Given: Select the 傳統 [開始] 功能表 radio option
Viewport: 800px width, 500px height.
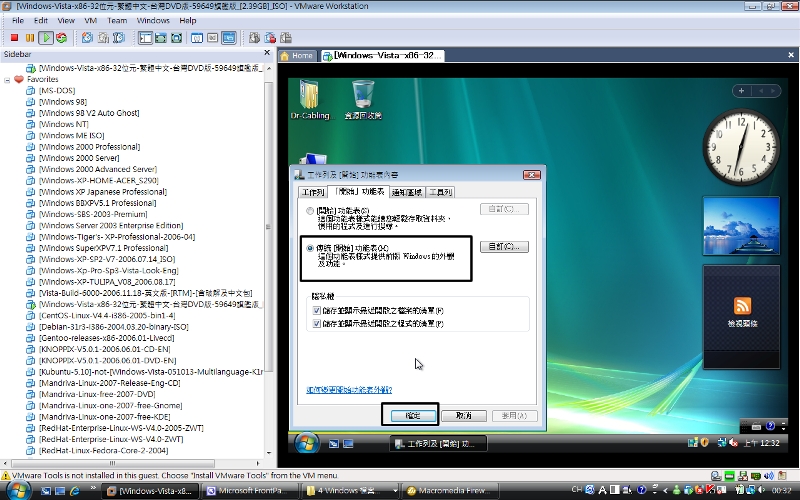Looking at the screenshot, I should 310,248.
